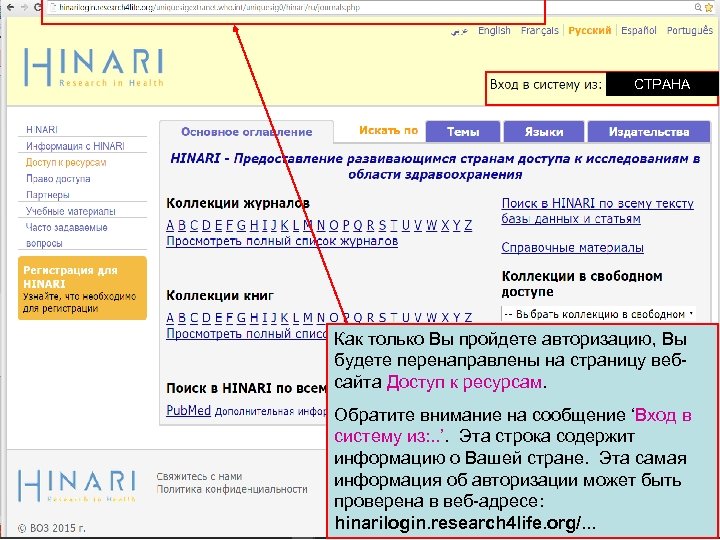Image resolution: width=720 pixels, height=540 pixels.
Task: Bookmark the page with the star icon
Action: pos(709,7)
